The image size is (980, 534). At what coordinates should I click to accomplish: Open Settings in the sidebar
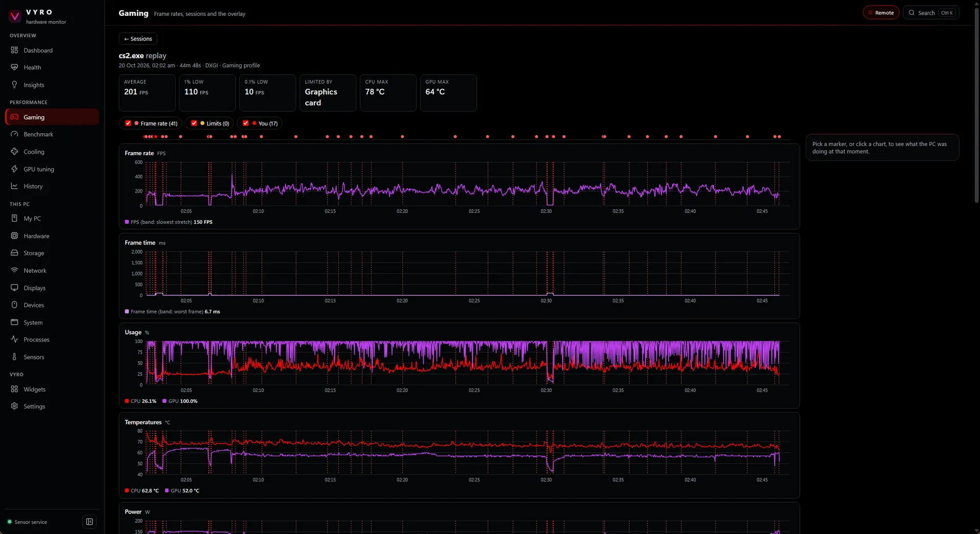click(x=52, y=406)
